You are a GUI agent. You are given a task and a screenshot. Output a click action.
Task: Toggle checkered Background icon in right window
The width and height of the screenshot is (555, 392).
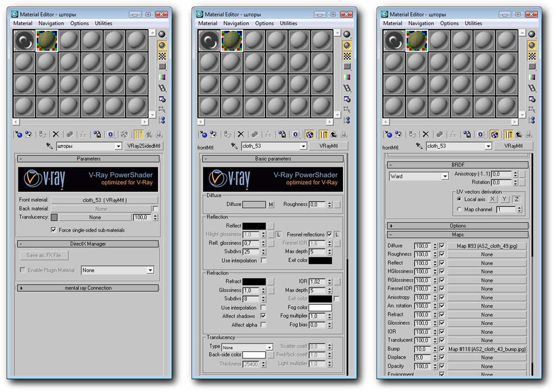(x=531, y=56)
